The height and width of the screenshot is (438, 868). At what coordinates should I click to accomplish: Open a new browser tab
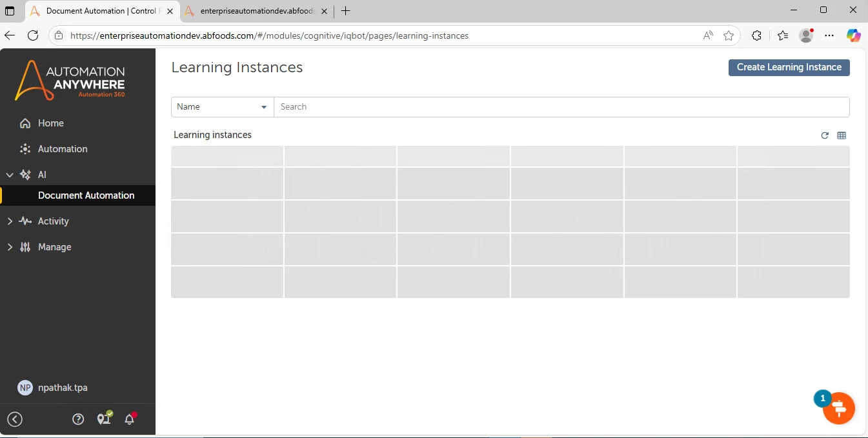(346, 11)
